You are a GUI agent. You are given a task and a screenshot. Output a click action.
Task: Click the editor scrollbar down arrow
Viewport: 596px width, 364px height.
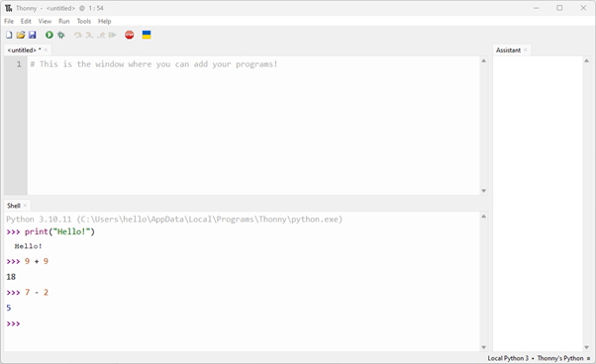(483, 191)
